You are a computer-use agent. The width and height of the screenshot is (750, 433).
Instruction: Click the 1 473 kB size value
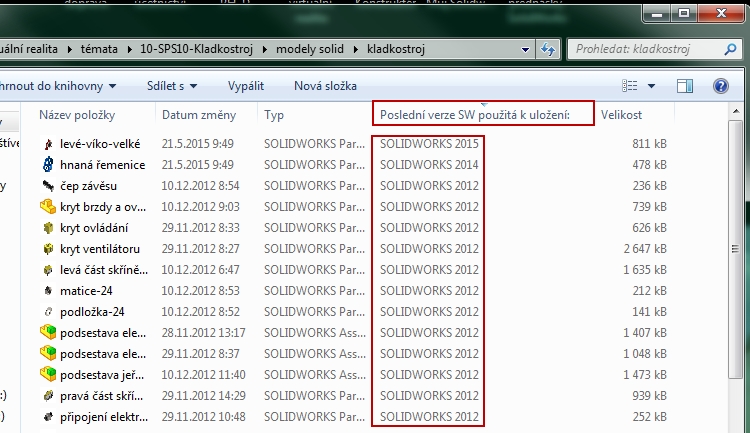[645, 375]
